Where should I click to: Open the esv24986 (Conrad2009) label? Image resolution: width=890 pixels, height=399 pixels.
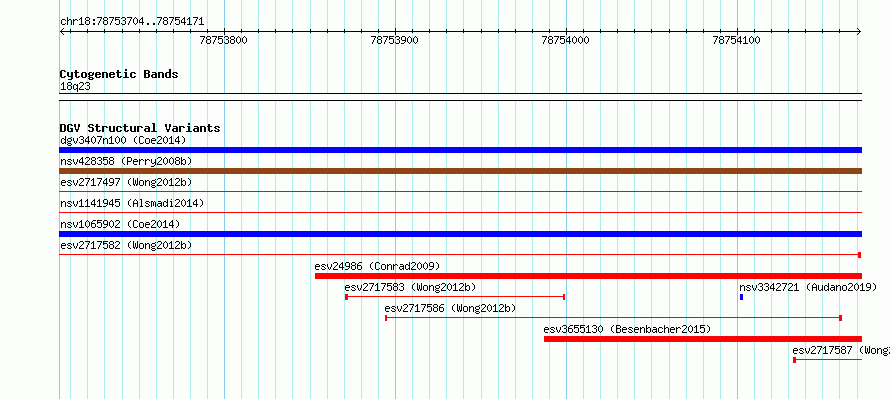pos(377,266)
